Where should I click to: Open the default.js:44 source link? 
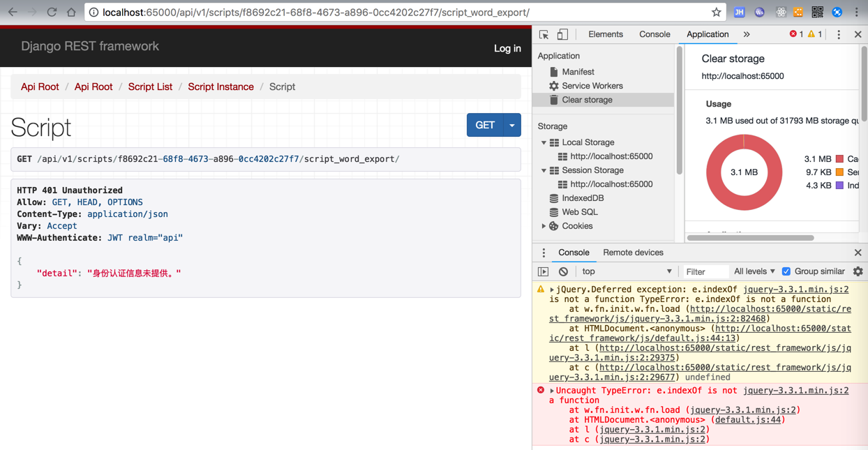[747, 420]
